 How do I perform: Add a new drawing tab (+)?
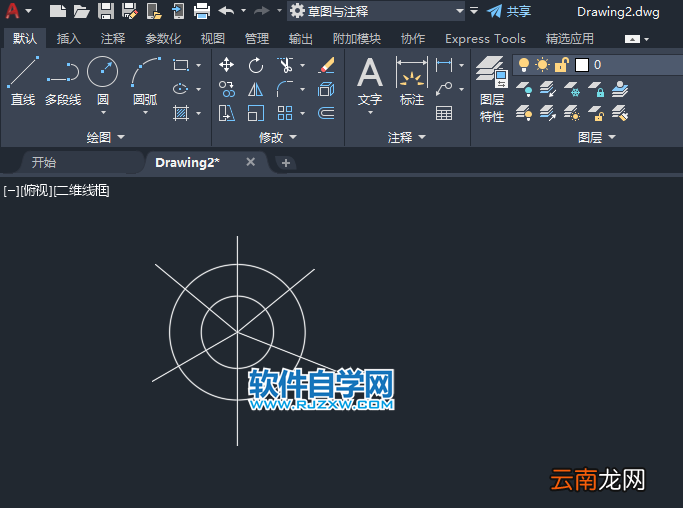286,163
